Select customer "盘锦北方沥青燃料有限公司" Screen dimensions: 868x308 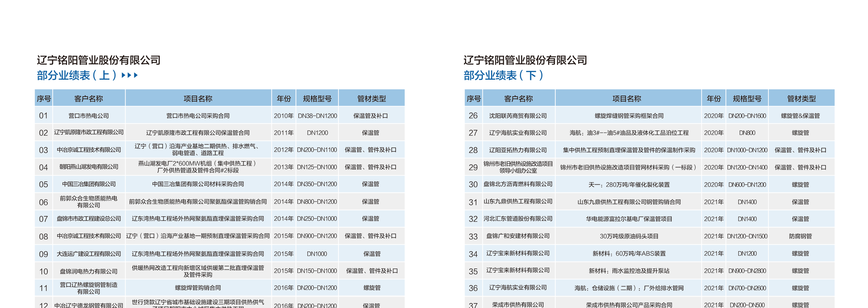click(x=518, y=184)
